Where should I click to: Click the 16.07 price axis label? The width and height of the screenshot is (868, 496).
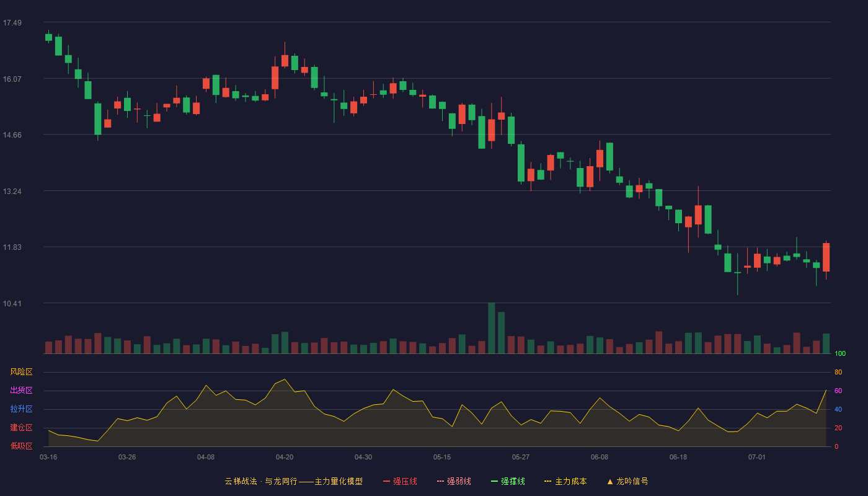pos(12,79)
